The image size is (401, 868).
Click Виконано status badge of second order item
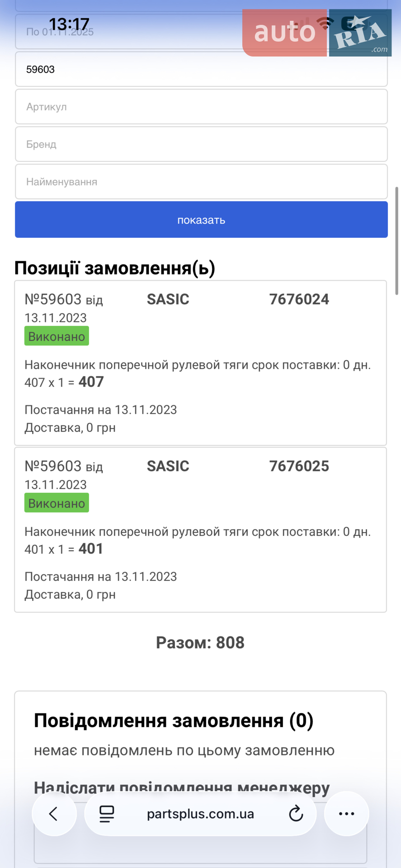tap(57, 503)
